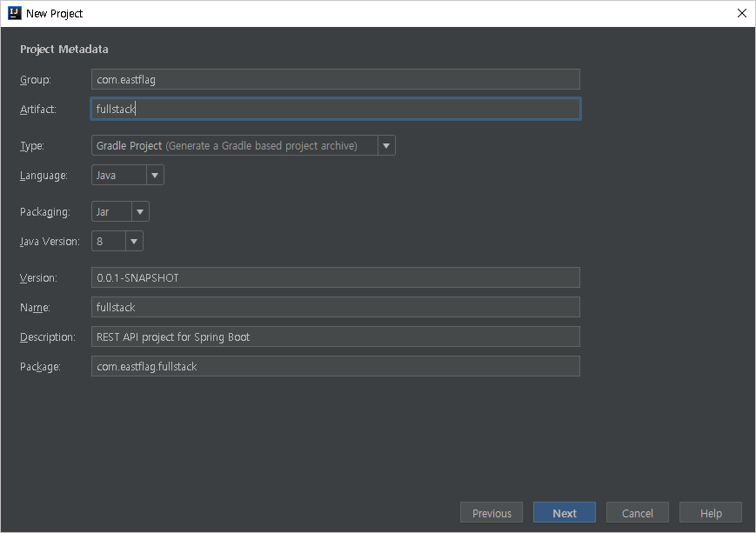Edit the Description field text

[x=336, y=336]
